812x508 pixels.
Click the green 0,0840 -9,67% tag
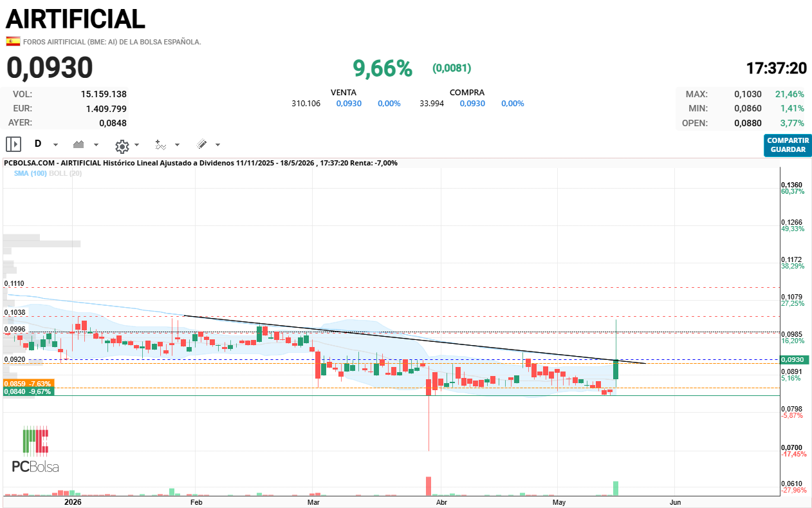29,391
